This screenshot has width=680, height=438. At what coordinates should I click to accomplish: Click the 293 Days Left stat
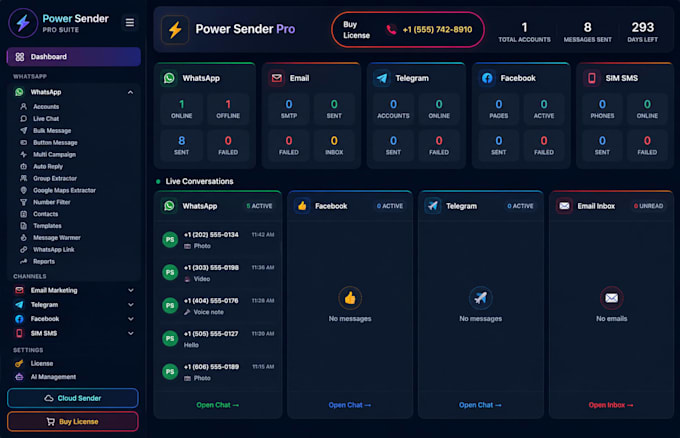coord(642,32)
